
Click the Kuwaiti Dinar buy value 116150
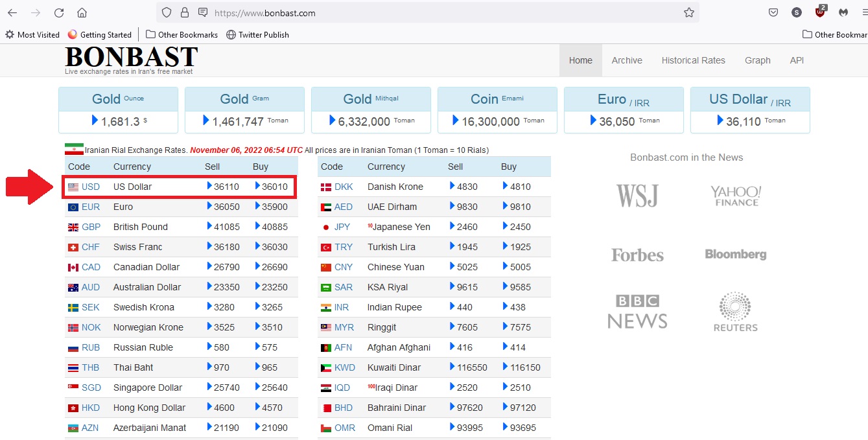pyautogui.click(x=525, y=367)
